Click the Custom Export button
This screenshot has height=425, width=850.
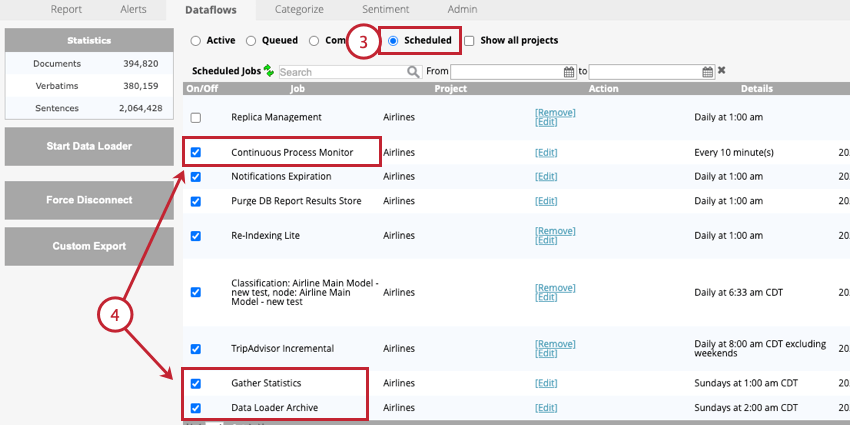point(89,246)
